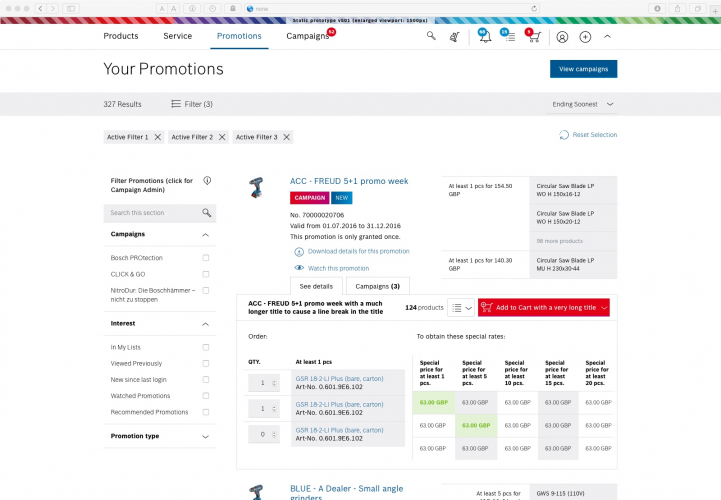This screenshot has height=500, width=721.
Task: Remove Active Filter 2
Action: point(222,137)
